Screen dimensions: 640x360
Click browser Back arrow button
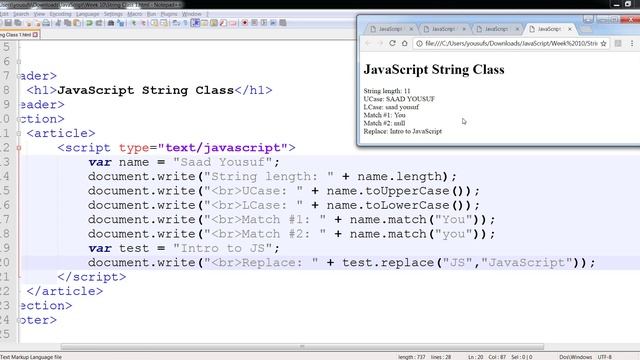tap(368, 43)
